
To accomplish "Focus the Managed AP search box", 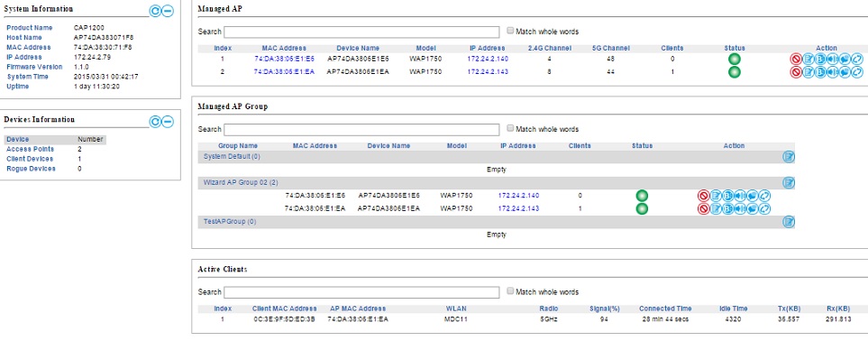I will 361,32.
